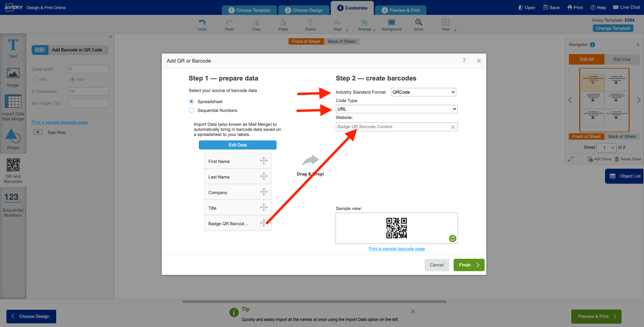Screen dimensions: 644x327
Task: Click move handle for Company field
Action: [264, 192]
